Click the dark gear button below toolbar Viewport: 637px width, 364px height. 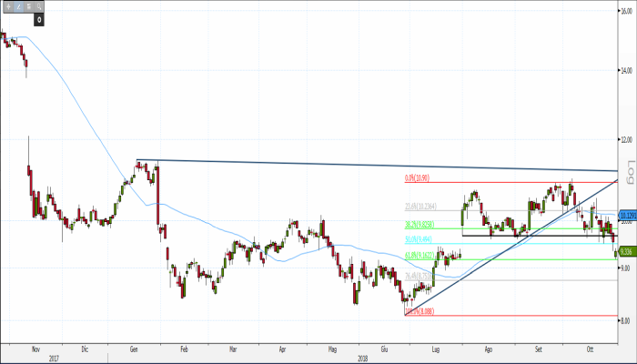[39, 19]
